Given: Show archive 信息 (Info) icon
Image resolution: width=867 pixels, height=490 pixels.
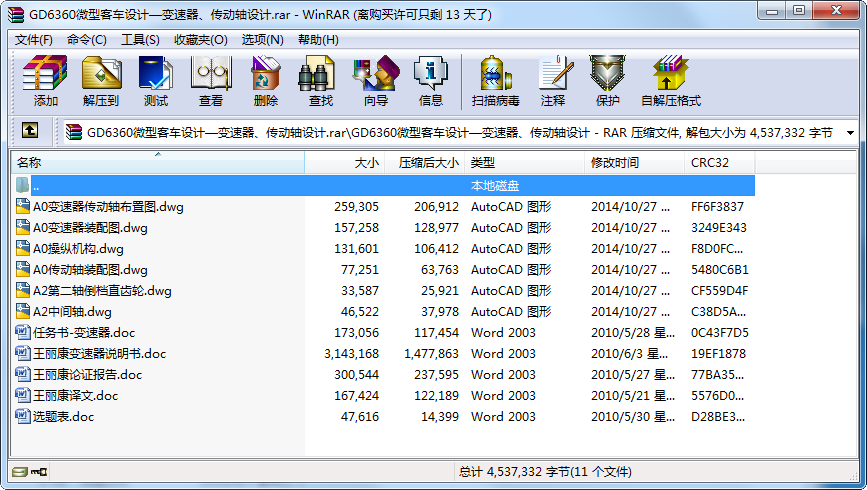Looking at the screenshot, I should pos(430,81).
